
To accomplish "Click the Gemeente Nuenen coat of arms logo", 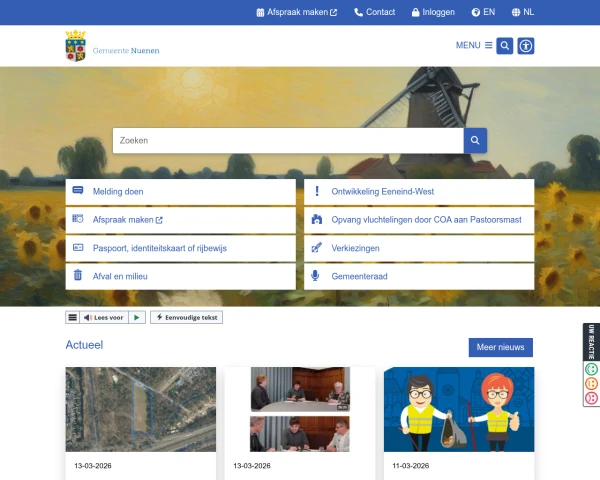I will coord(75,46).
